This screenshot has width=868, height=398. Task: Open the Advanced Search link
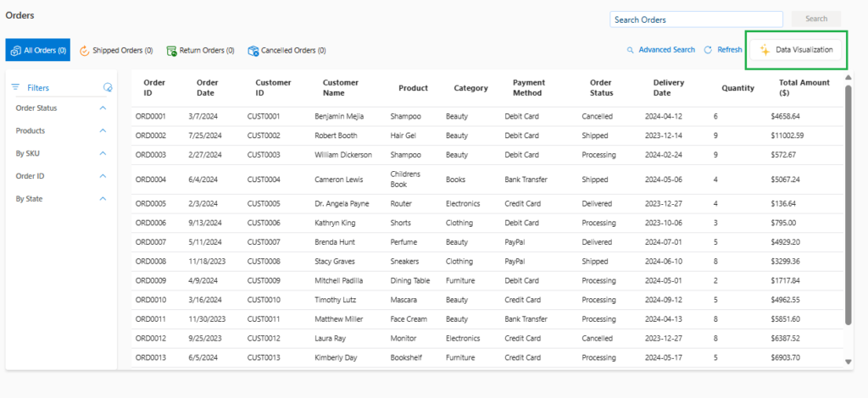(666, 50)
